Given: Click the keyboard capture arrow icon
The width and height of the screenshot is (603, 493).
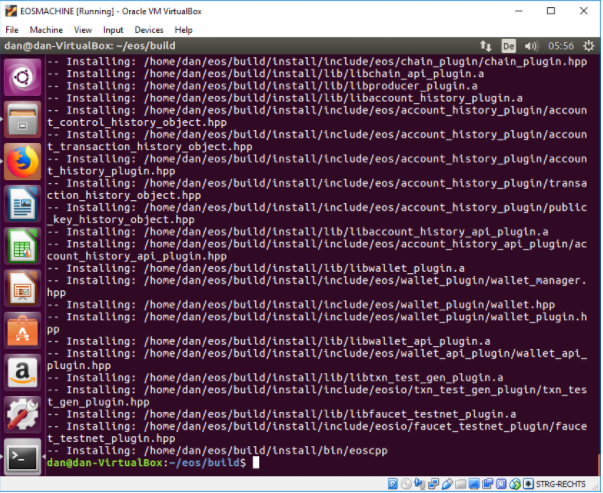Looking at the screenshot, I should point(528,484).
